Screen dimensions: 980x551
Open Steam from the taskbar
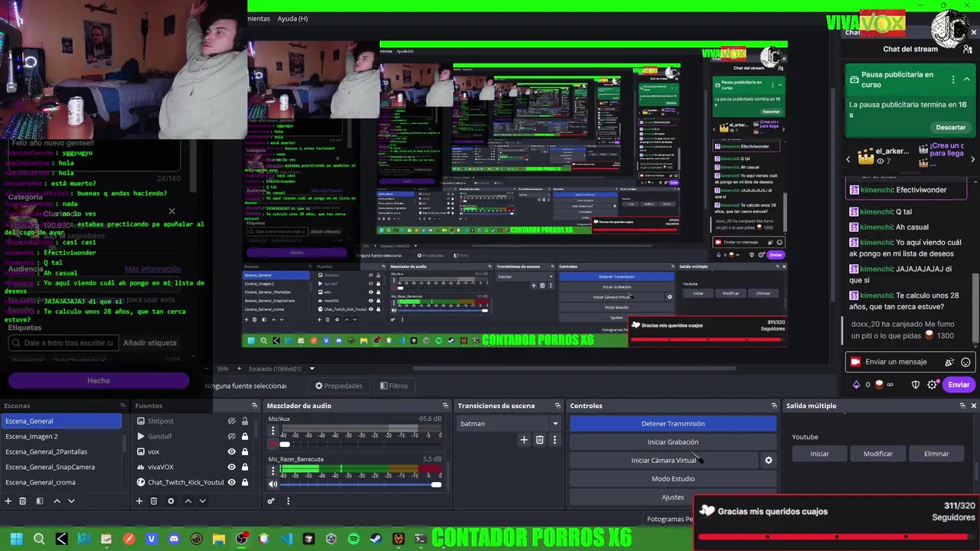coord(376,539)
